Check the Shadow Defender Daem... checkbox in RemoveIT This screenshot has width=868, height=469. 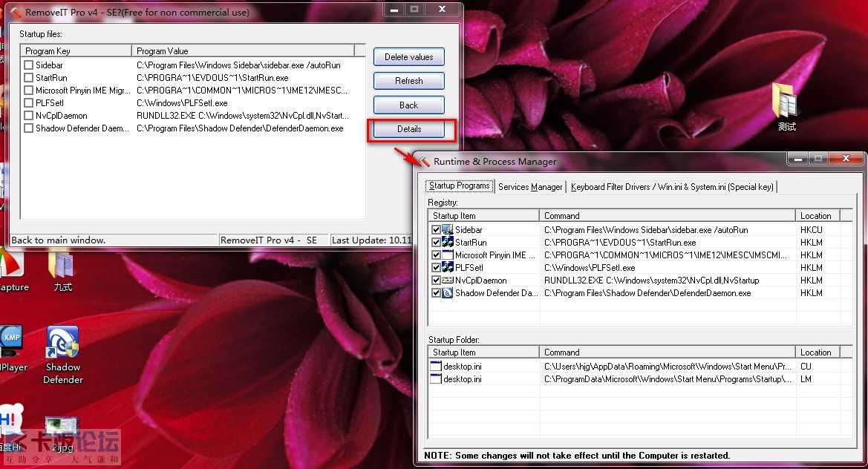coord(29,128)
